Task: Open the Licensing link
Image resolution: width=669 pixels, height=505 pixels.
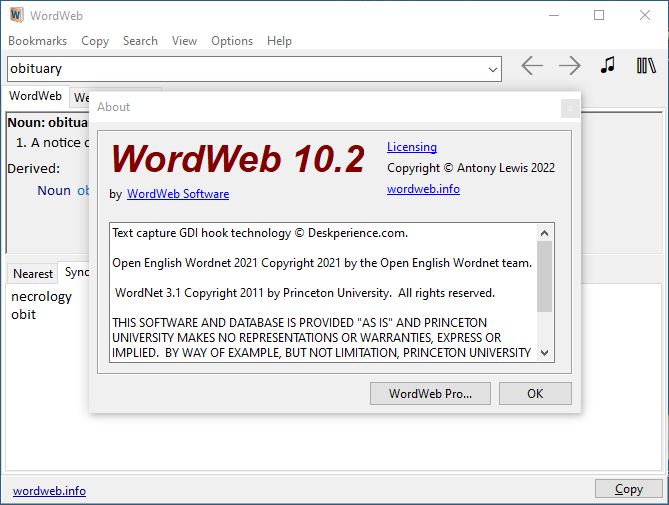Action: coord(412,147)
